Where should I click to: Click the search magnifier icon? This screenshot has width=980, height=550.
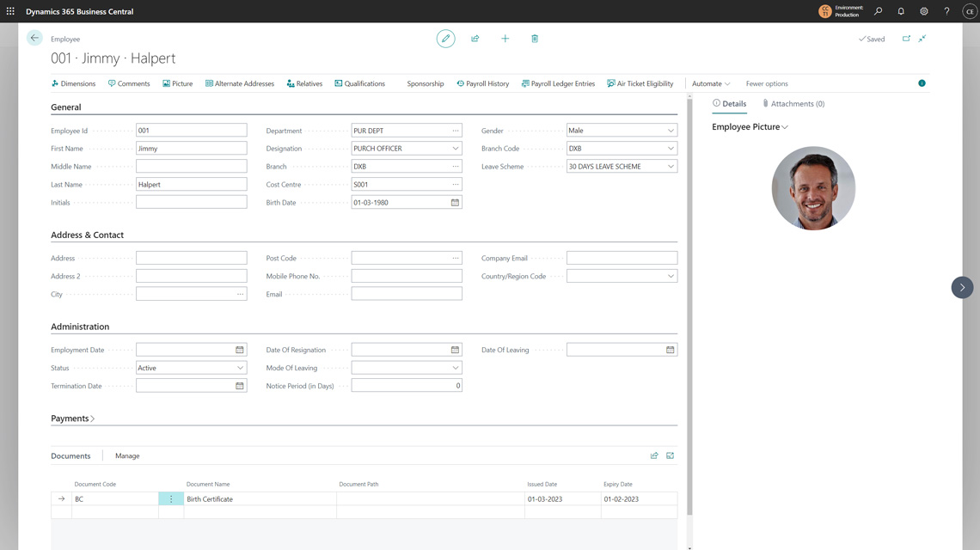click(878, 11)
